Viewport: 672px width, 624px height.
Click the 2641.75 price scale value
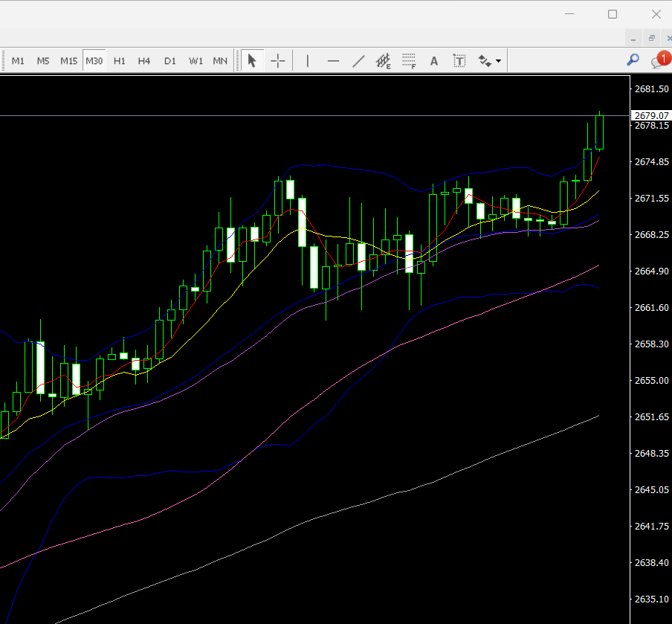tap(651, 527)
